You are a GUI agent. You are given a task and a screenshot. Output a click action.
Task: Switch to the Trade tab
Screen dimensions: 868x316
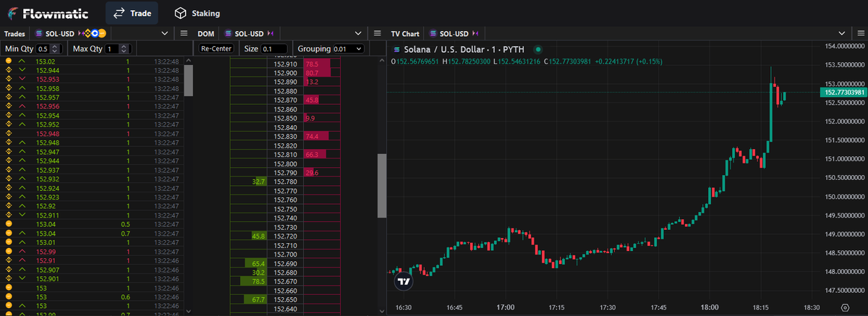(132, 13)
